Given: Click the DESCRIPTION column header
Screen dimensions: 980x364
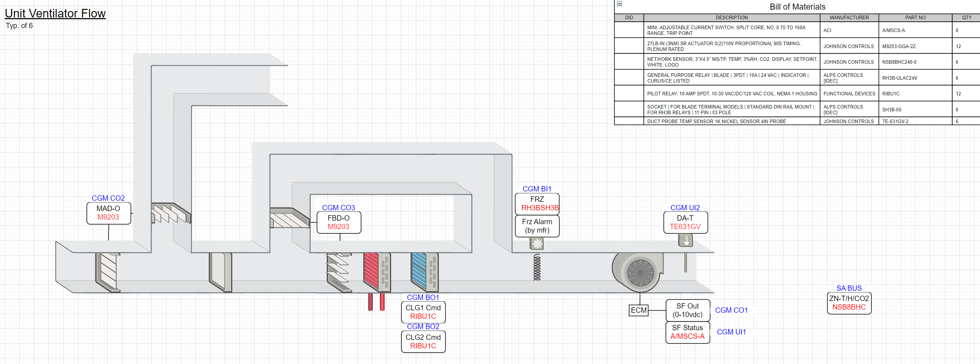Looking at the screenshot, I should coord(731,17).
